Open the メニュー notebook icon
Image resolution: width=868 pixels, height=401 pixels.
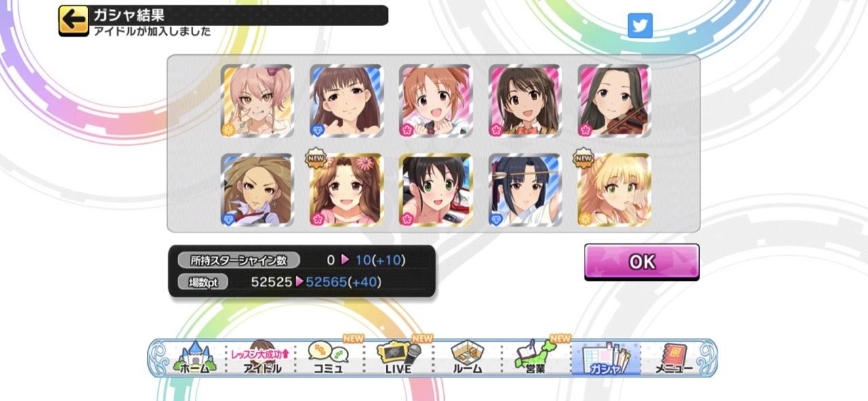(x=673, y=358)
